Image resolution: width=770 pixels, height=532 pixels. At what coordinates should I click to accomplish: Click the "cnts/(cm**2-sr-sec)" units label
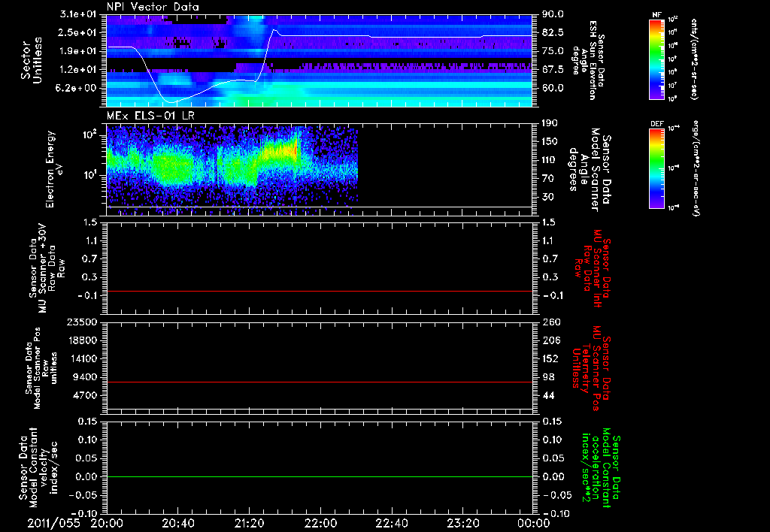coord(694,59)
